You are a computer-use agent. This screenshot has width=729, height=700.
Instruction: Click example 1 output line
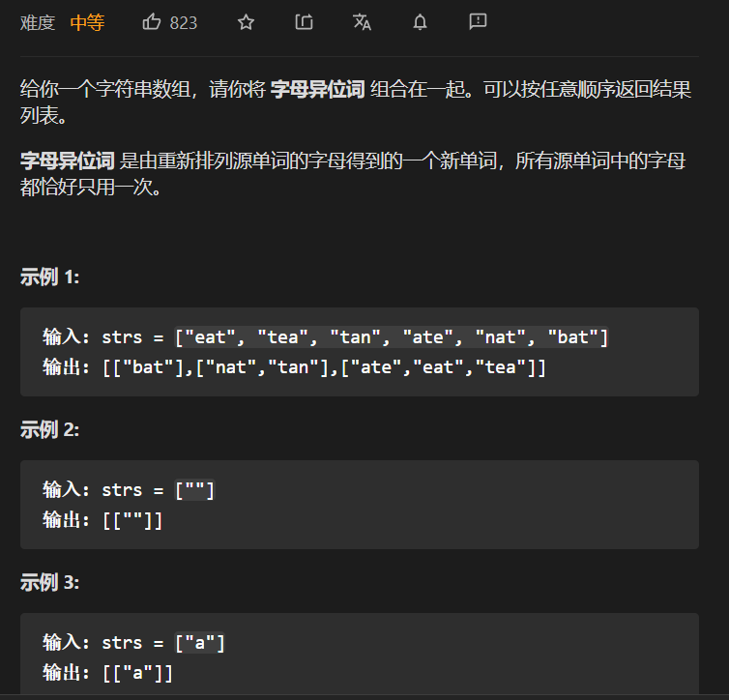click(x=294, y=367)
